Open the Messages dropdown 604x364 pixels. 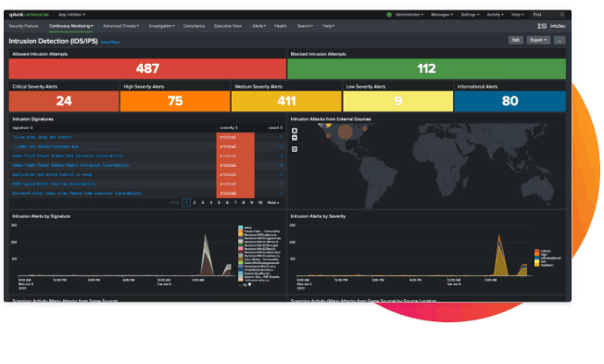442,15
